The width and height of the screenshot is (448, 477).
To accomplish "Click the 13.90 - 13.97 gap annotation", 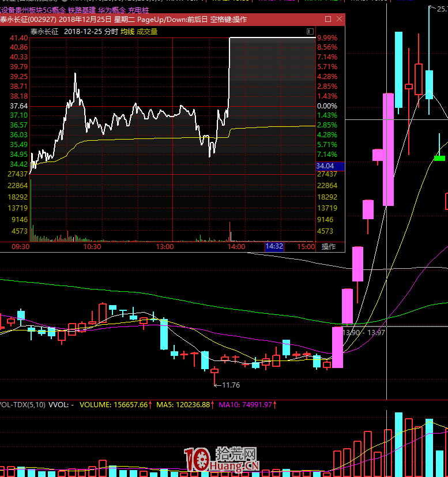I will click(364, 332).
